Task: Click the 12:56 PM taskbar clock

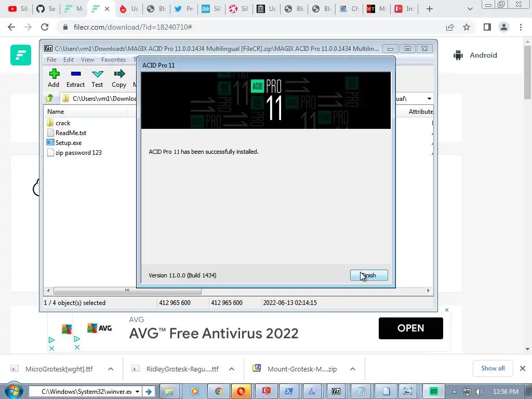Action: (506, 392)
